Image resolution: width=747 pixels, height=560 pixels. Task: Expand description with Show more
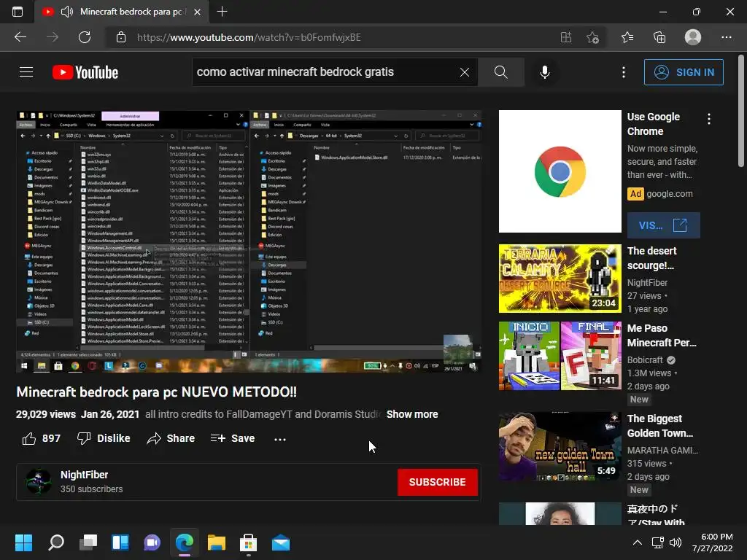point(412,414)
